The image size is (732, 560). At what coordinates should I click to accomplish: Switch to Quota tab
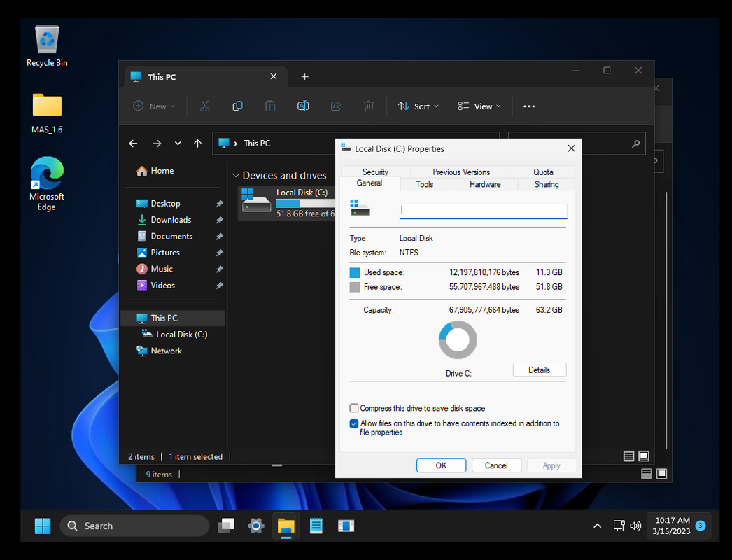coord(543,172)
